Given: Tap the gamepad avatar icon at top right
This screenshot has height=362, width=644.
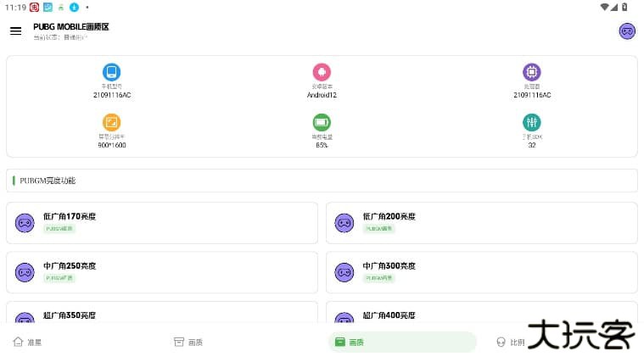Looking at the screenshot, I should [627, 31].
